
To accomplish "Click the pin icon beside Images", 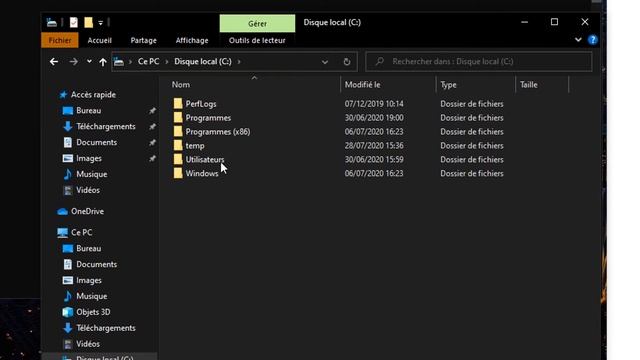I will (152, 158).
